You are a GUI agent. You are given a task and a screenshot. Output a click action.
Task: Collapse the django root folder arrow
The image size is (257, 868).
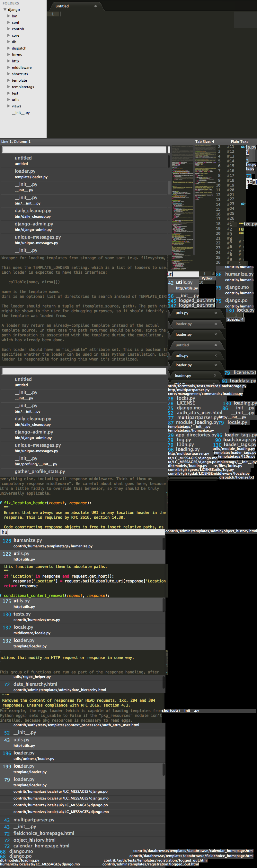pos(5,10)
